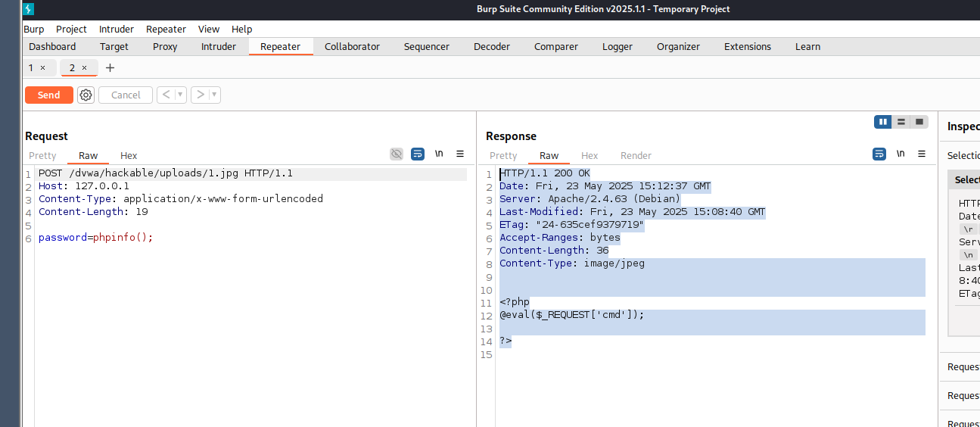Viewport: 980px width, 427px height.
Task: Toggle non-printable characters in Request panel
Action: point(439,154)
